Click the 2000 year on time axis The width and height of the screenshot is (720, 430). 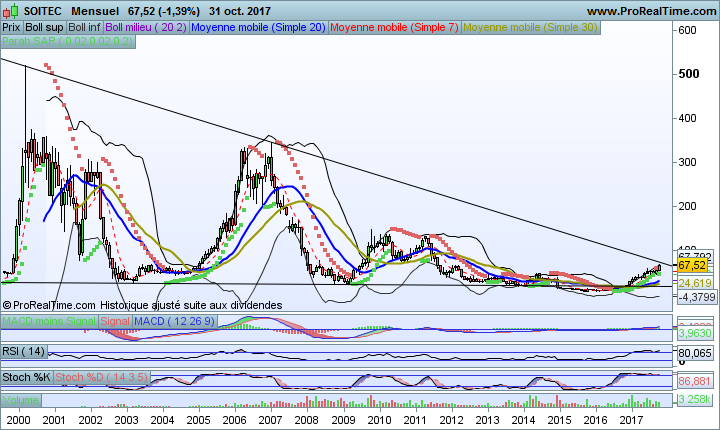pos(19,420)
